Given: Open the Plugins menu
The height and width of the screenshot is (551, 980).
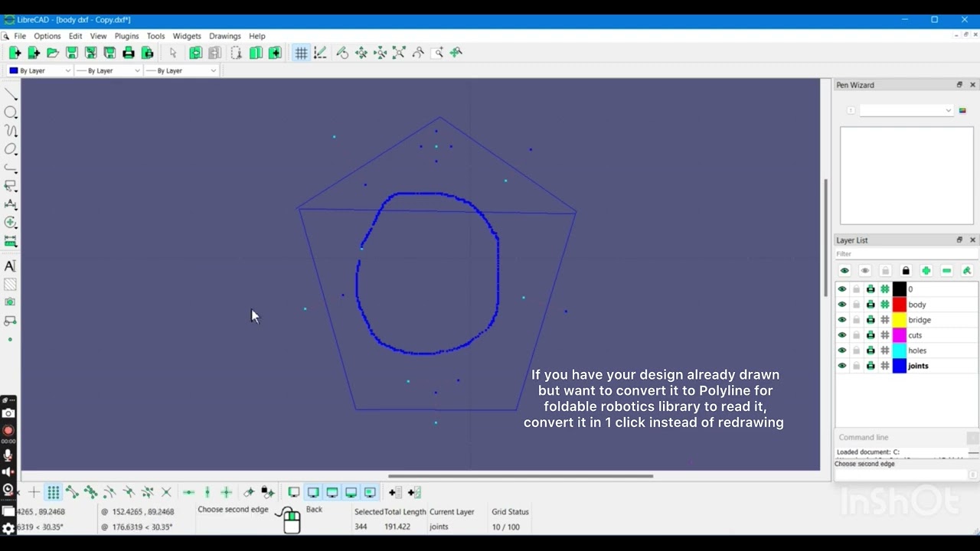Looking at the screenshot, I should 126,36.
